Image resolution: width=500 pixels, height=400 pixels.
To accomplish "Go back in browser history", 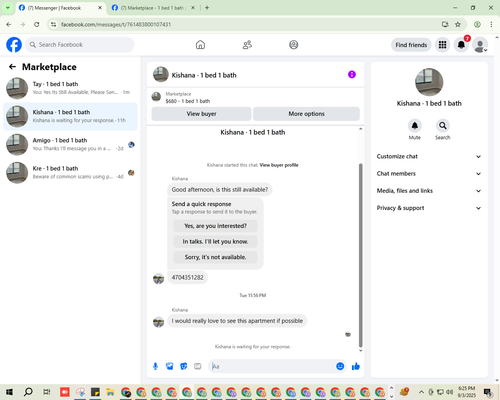I will [9, 24].
